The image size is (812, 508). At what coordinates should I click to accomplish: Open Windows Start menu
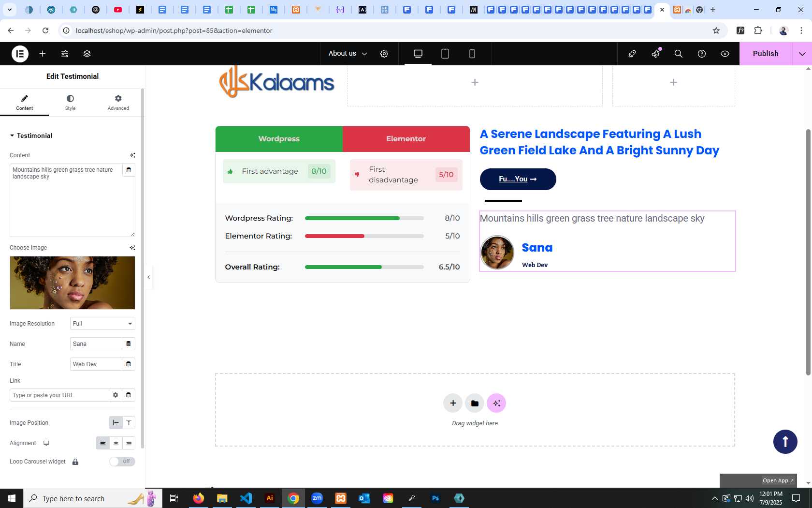12,498
